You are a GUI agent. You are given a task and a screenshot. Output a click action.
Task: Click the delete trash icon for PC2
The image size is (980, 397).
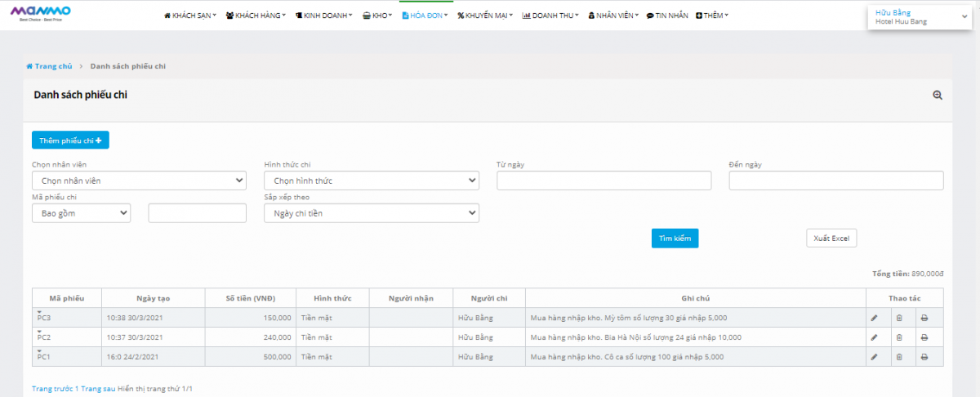point(899,337)
